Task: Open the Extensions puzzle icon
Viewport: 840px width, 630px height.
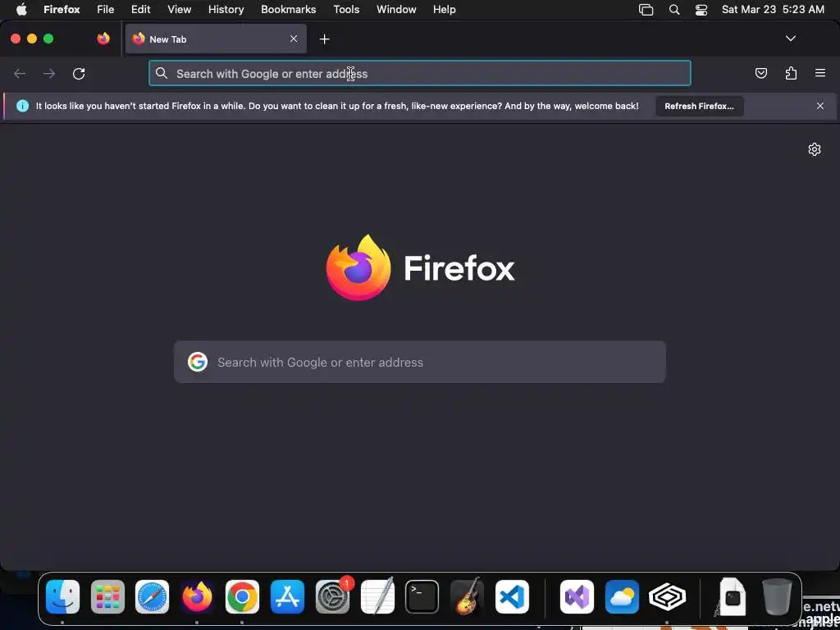Action: coord(791,73)
